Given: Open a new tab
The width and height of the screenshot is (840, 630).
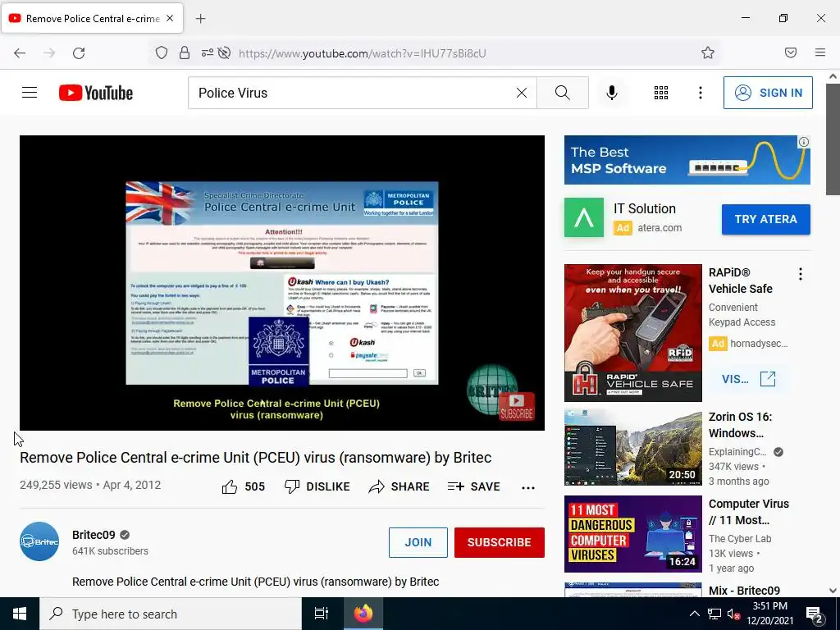Looking at the screenshot, I should (x=200, y=19).
